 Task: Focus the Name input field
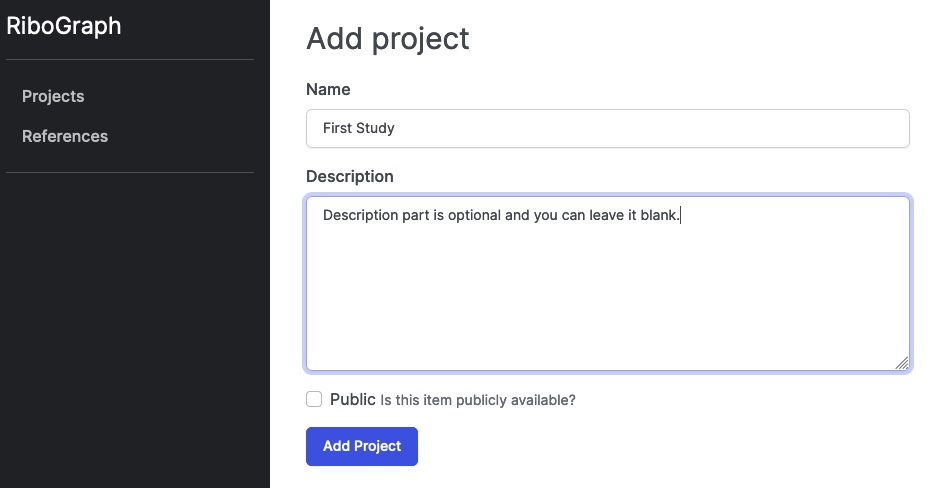(608, 129)
